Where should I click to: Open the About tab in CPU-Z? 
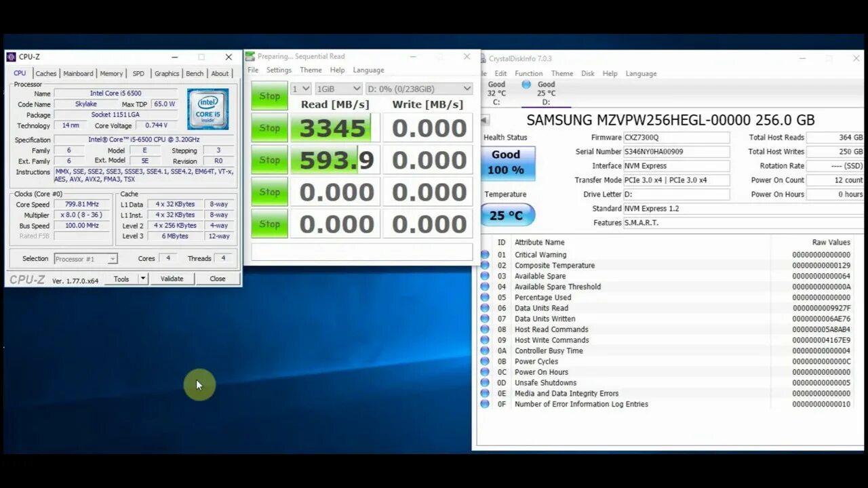click(220, 74)
